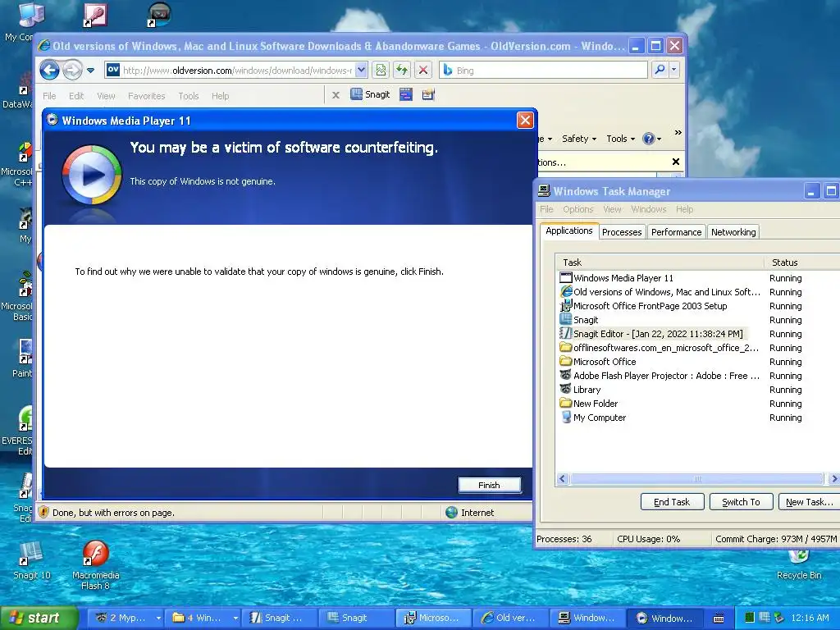Open Internet Explorer Help menu
This screenshot has height=630, width=840.
coord(220,96)
